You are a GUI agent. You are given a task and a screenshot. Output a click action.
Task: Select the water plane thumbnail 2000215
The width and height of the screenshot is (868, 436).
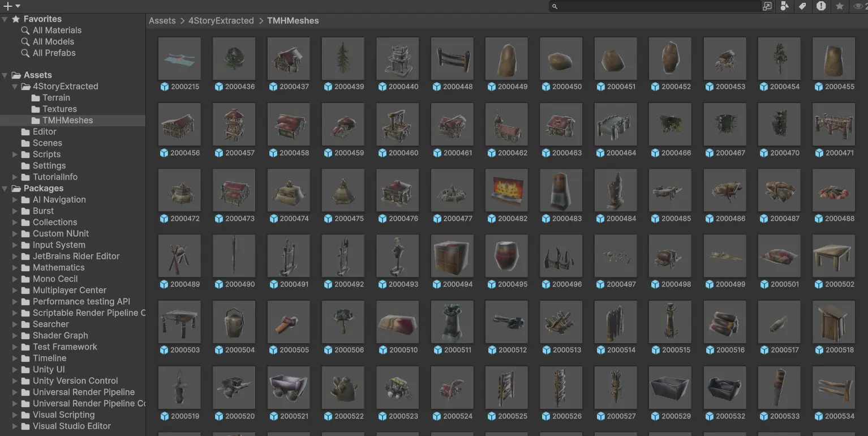pos(179,58)
